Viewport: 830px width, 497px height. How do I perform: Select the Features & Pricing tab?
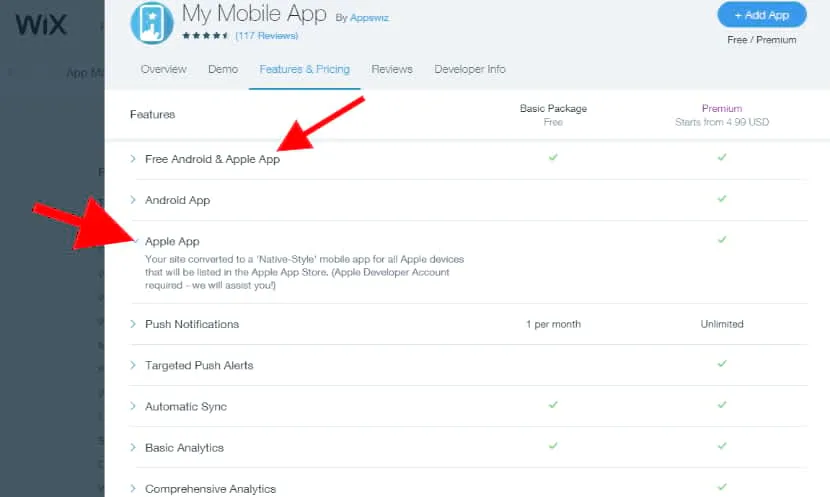pos(304,69)
